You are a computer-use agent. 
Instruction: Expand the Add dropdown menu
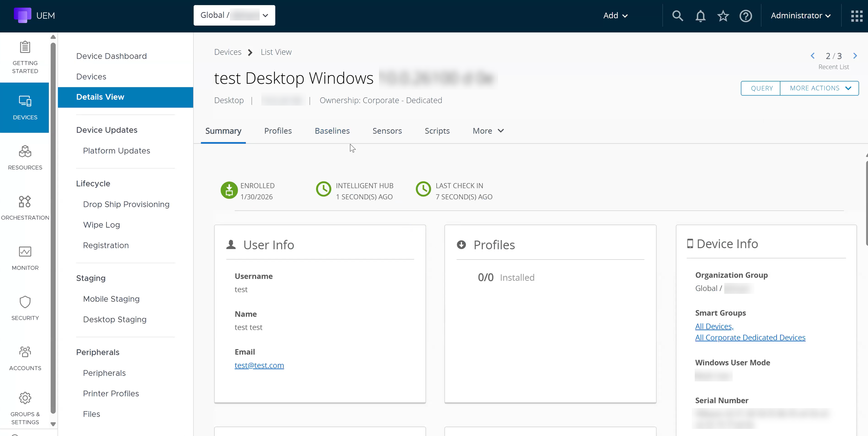(615, 16)
